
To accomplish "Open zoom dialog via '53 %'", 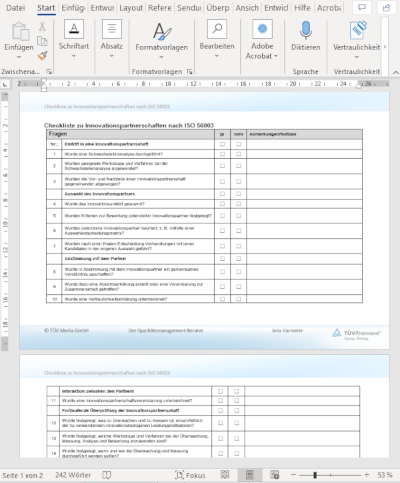I will tap(385, 475).
